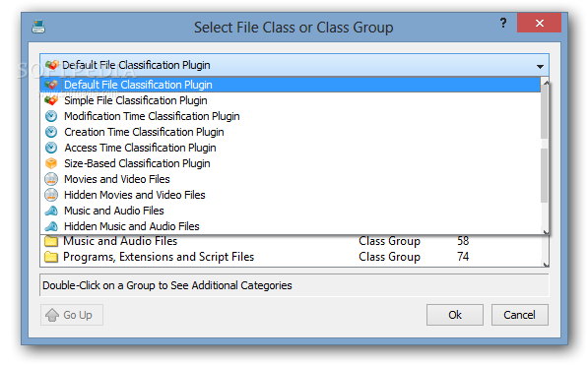588x365 pixels.
Task: Click the application icon in the title bar
Action: coord(38,27)
